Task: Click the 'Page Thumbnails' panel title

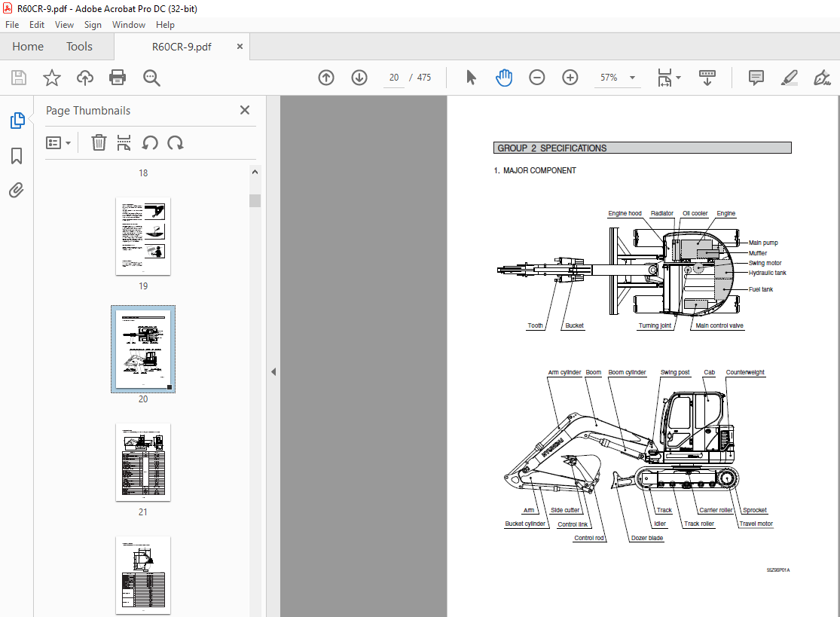Action: 88,110
